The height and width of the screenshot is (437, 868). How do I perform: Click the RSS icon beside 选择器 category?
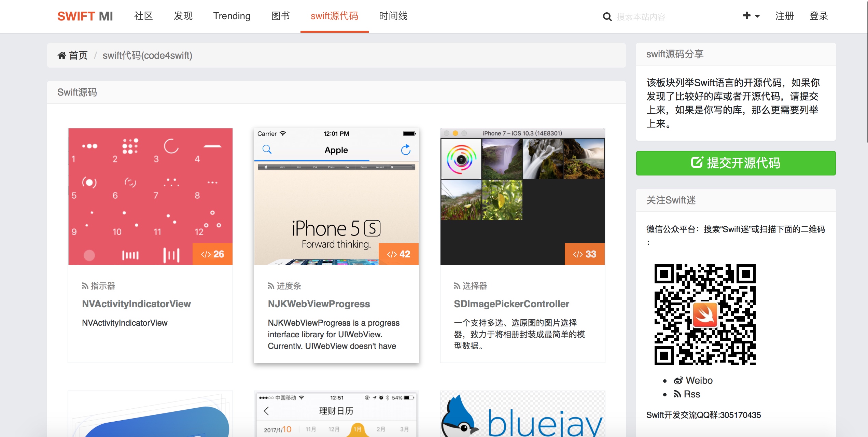pos(457,286)
